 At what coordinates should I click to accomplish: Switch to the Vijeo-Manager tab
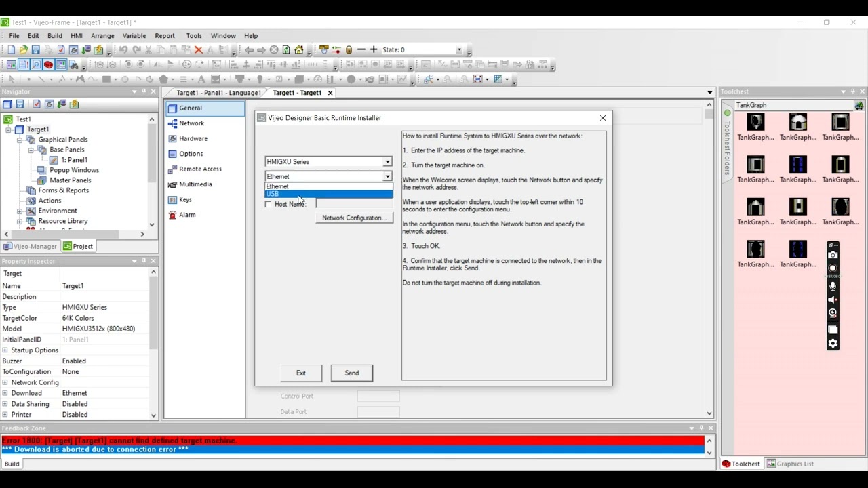tap(30, 246)
